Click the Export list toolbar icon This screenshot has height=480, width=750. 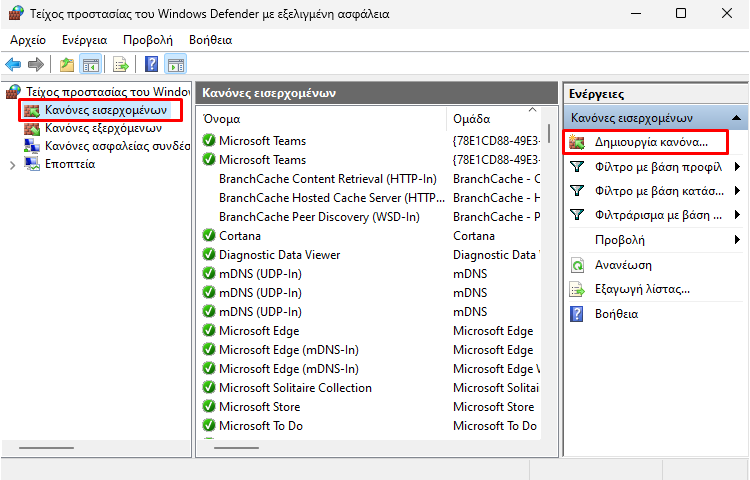121,64
